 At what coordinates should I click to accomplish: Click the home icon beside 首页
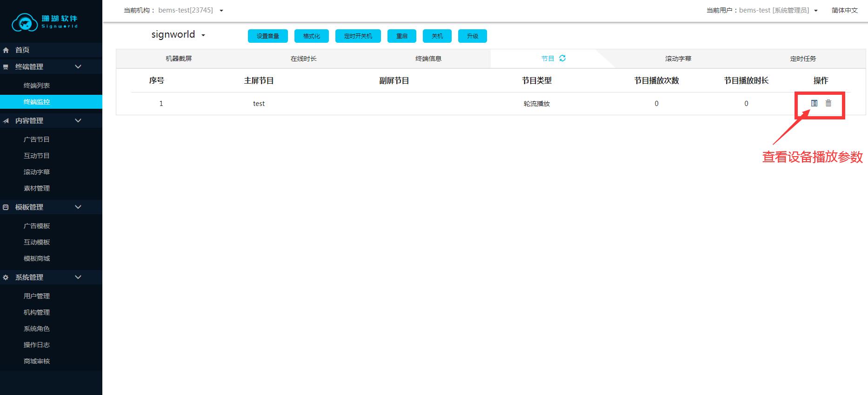[x=6, y=50]
